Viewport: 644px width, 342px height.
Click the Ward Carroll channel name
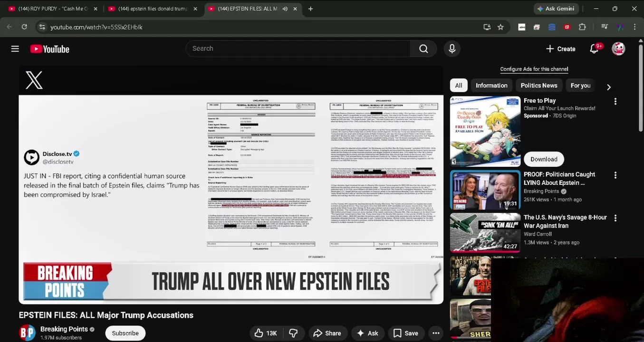click(x=538, y=234)
